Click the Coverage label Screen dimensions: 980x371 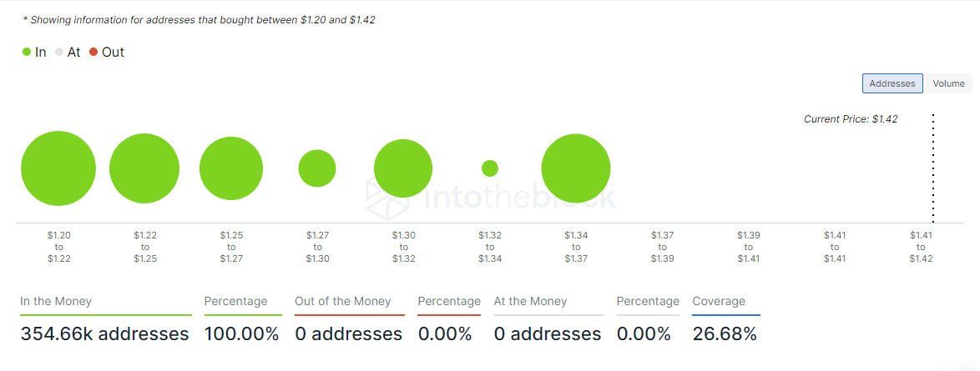point(719,301)
